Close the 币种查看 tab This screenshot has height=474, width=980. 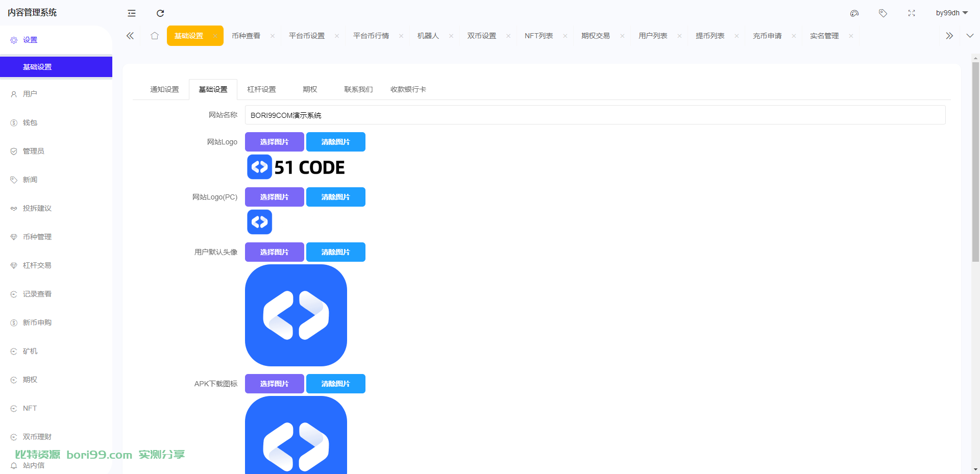[x=273, y=36]
